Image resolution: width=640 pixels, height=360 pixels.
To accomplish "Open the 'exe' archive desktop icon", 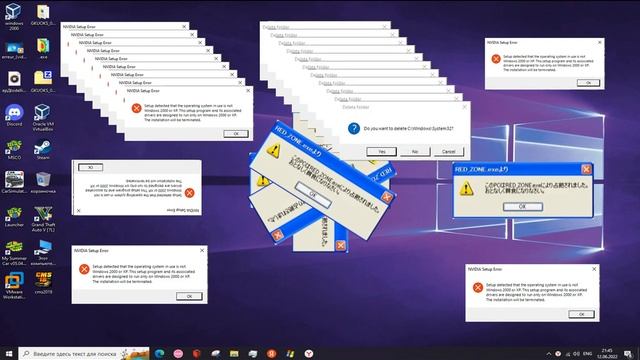I will coord(43,49).
